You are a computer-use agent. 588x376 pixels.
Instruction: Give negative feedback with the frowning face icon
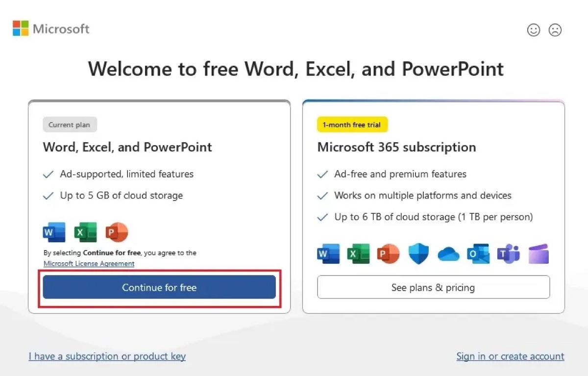555,30
